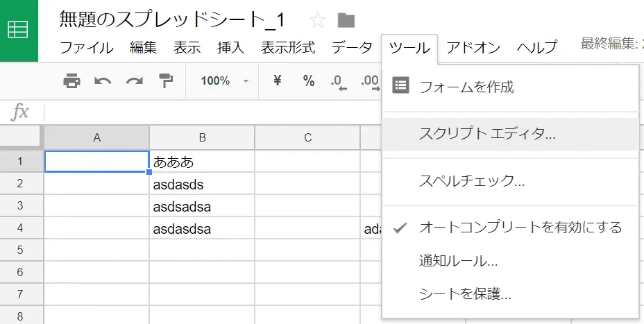The width and height of the screenshot is (644, 324).
Task: Click シートを保護 menu option
Action: click(465, 294)
